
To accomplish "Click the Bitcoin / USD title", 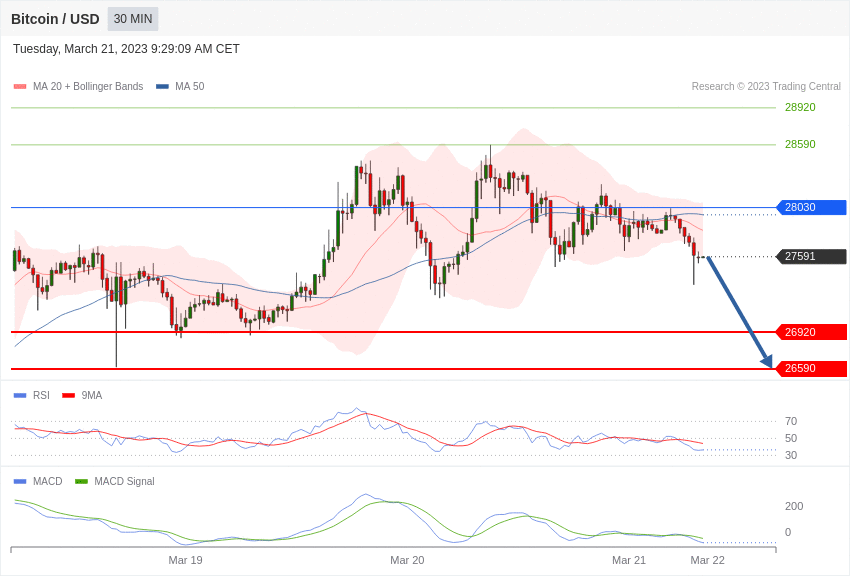I will (55, 19).
